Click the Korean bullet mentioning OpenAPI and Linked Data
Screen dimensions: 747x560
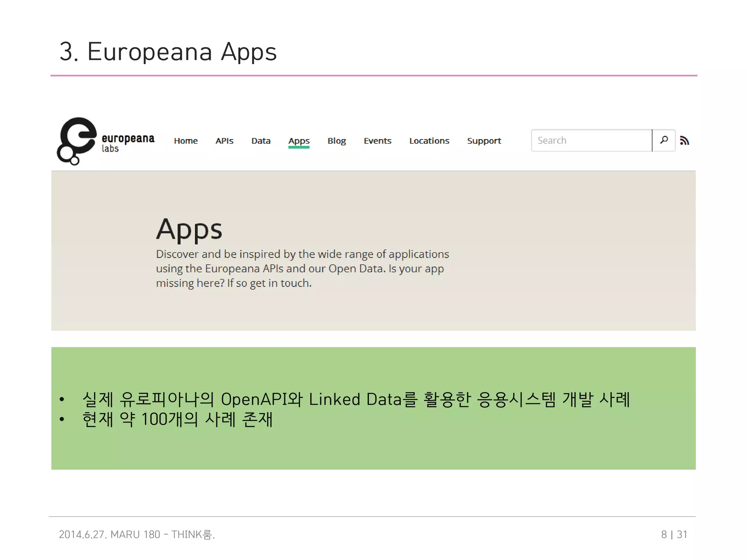coord(356,399)
